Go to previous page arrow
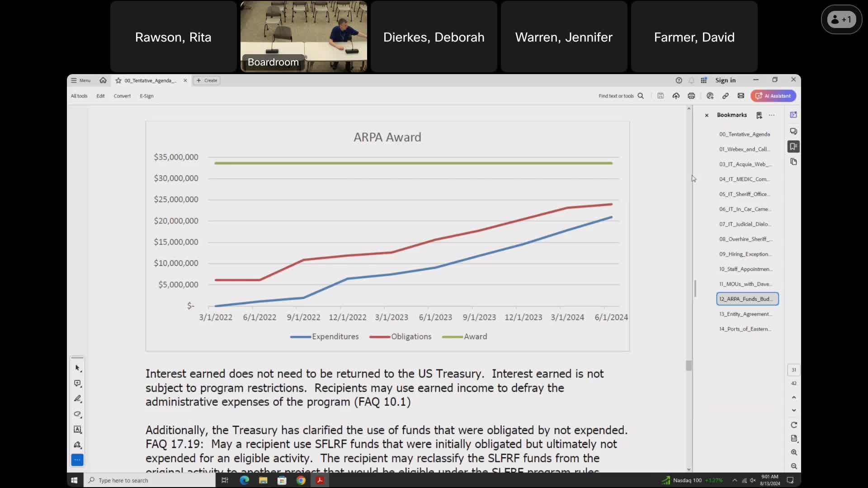Screen dimensions: 868x488 click(x=794, y=398)
